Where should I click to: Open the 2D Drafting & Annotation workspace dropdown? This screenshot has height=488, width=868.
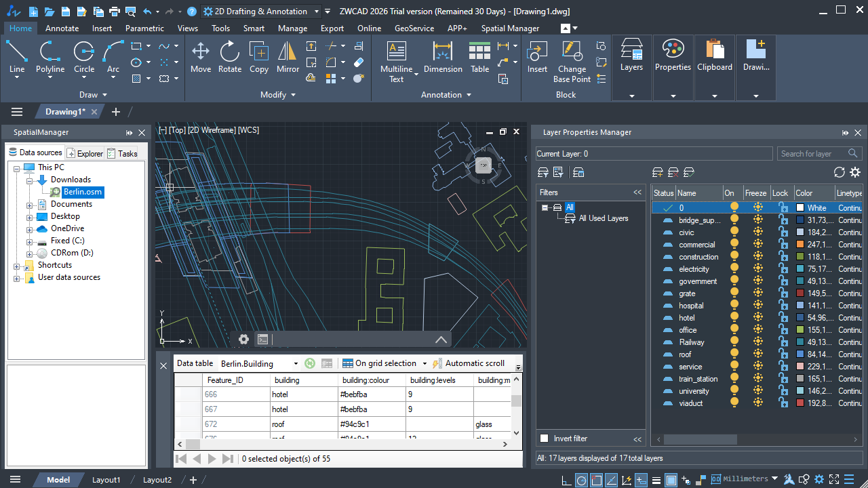point(316,12)
